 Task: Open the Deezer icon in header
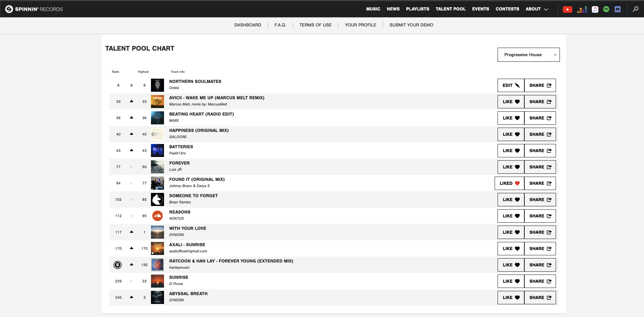pyautogui.click(x=582, y=9)
